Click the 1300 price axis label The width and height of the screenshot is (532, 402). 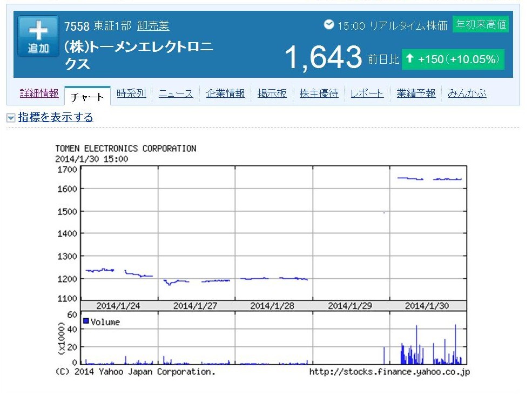click(x=67, y=256)
